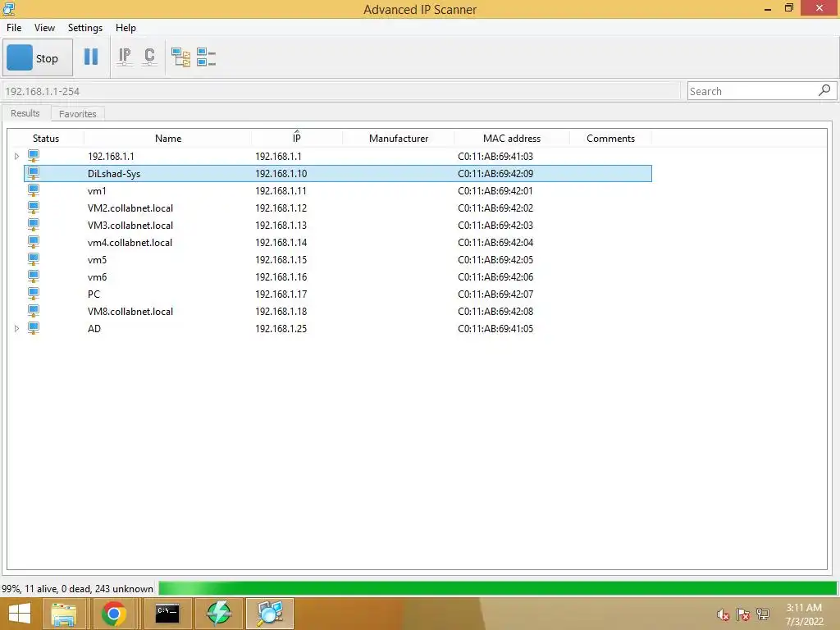Click the C class subnet toolbar icon

tap(149, 57)
